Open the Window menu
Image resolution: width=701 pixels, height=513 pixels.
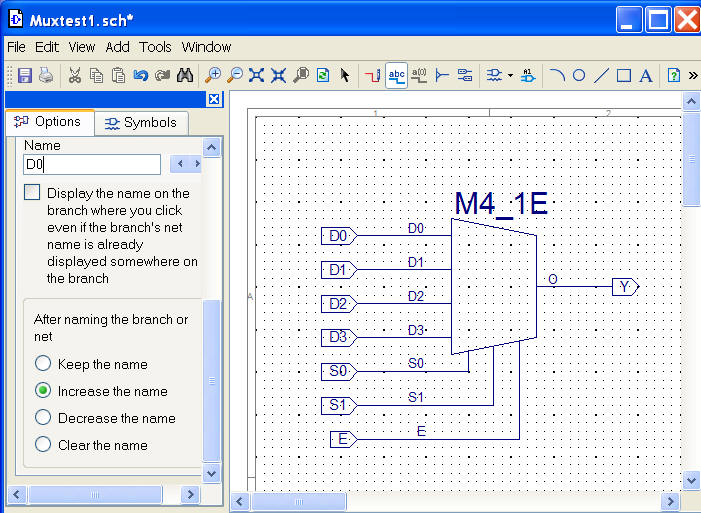tap(206, 47)
